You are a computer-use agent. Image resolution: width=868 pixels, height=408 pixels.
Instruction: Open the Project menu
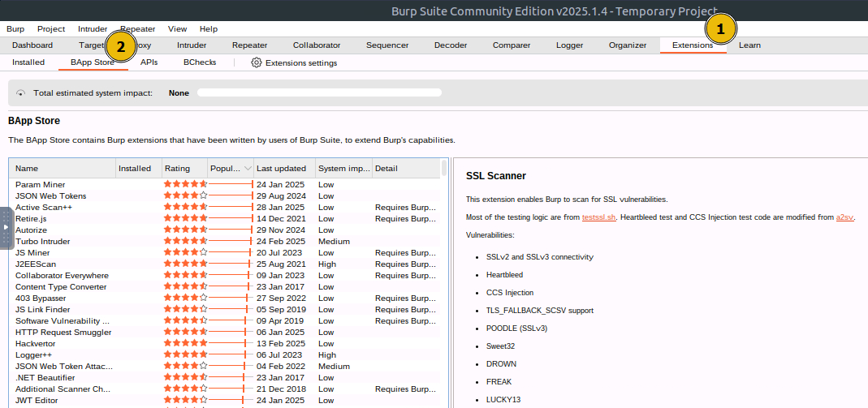(51, 28)
